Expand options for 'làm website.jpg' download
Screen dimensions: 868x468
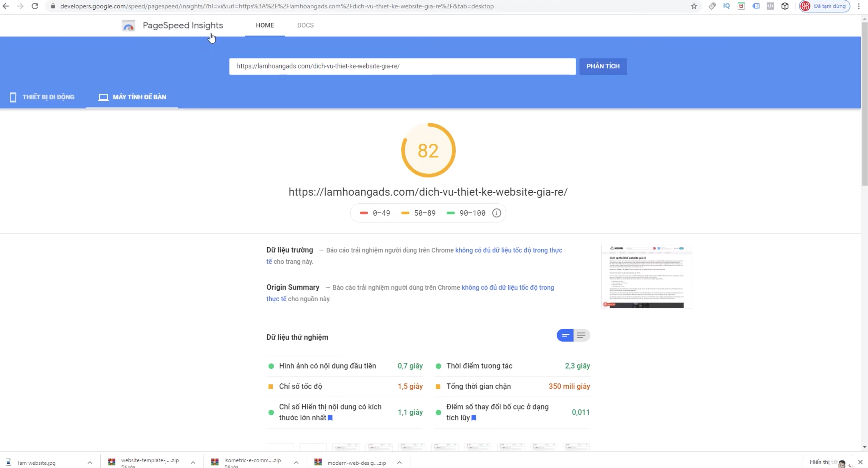(x=90, y=463)
